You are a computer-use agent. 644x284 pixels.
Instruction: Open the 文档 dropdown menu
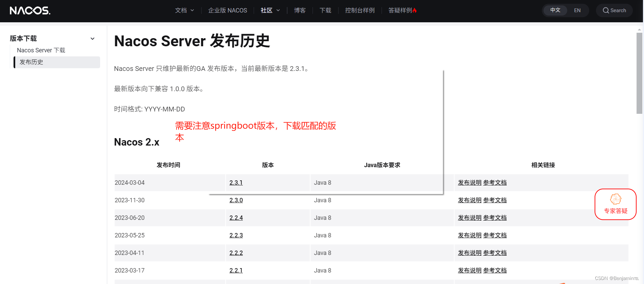184,10
